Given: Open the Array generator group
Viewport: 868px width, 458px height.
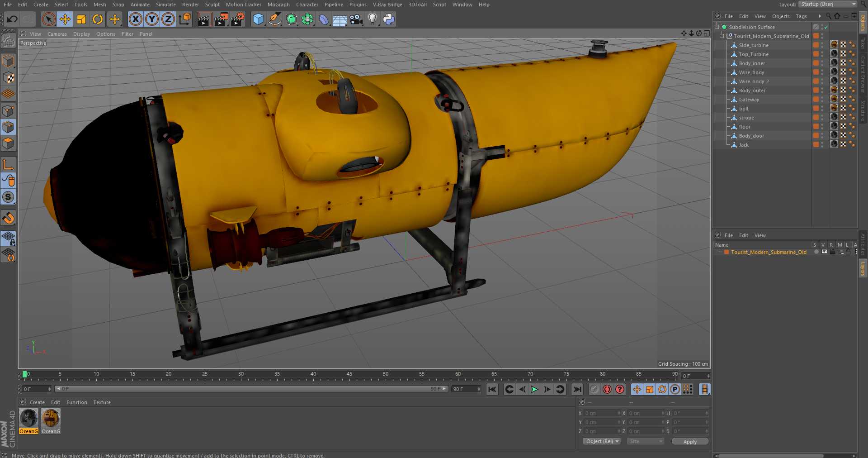Looking at the screenshot, I should 307,19.
